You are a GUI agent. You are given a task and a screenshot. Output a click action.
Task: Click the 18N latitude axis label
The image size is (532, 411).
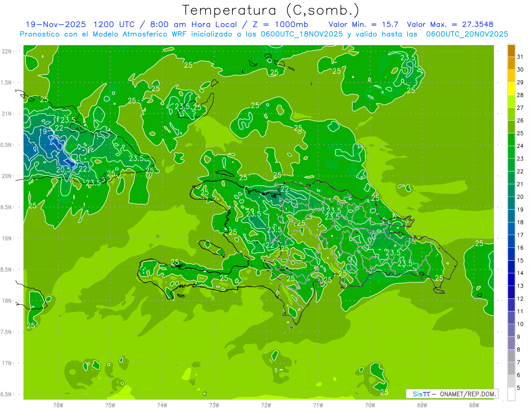[x=7, y=301]
